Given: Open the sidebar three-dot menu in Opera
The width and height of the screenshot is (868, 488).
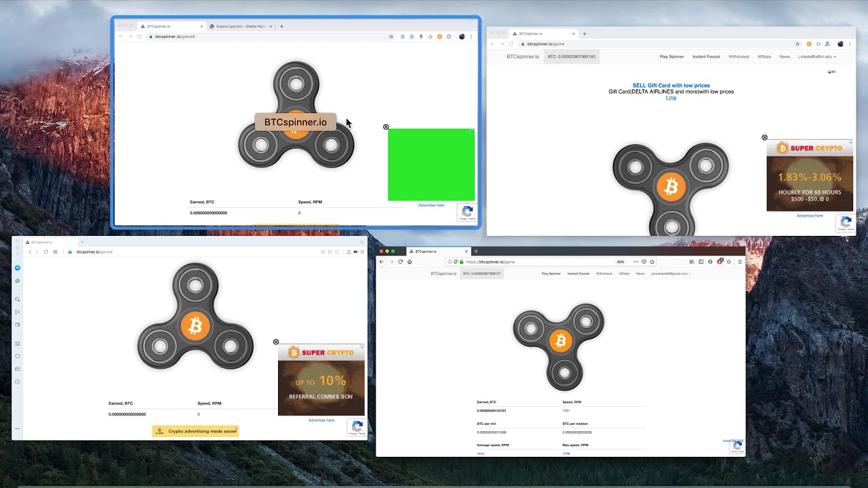Looking at the screenshot, I should [x=18, y=428].
